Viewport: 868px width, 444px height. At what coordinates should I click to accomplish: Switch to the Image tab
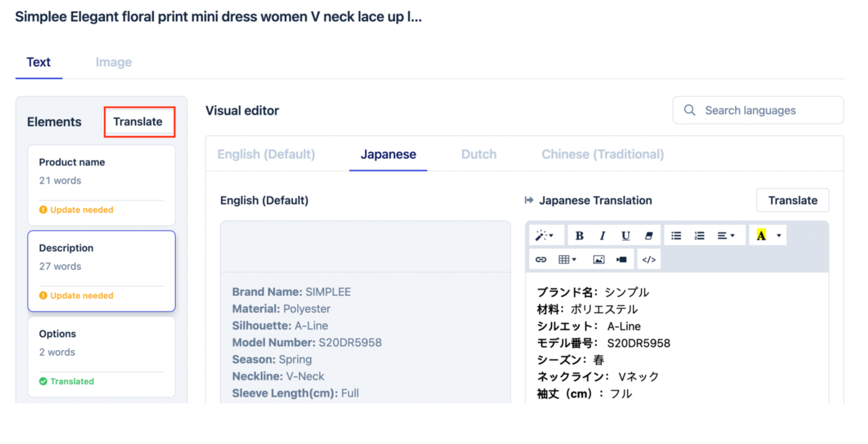point(114,62)
